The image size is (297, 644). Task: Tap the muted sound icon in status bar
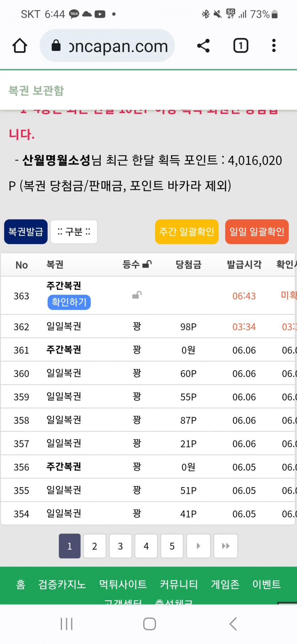217,14
